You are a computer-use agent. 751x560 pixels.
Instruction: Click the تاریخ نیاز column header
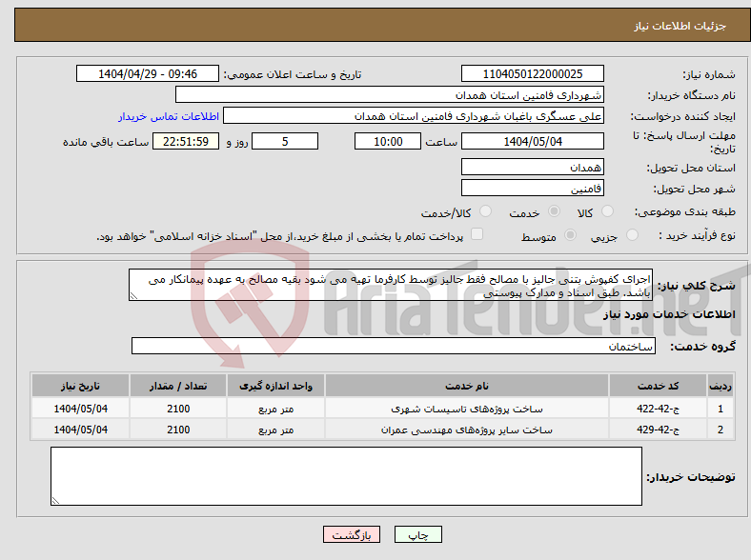pos(80,386)
